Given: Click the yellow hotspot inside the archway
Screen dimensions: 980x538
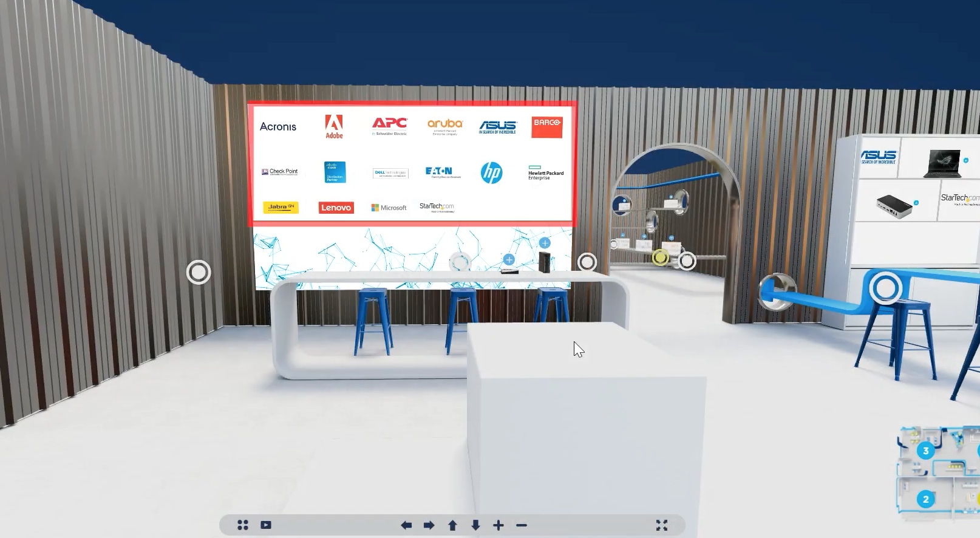Looking at the screenshot, I should coord(660,258).
